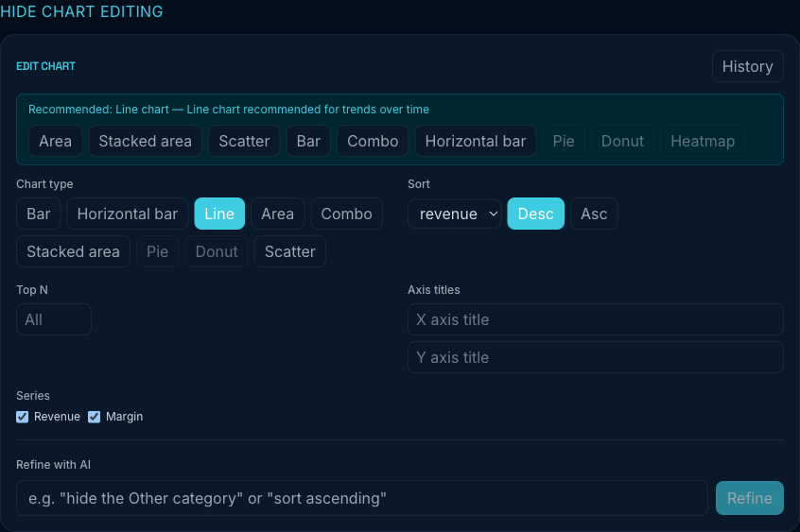Select Desc sort order
This screenshot has height=532, width=800.
pyautogui.click(x=536, y=214)
